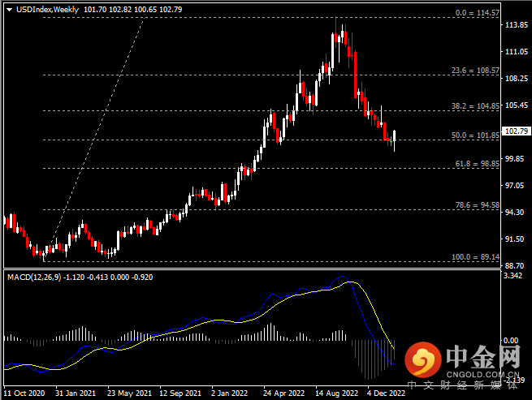Select the 38.2 = 104.85 Fibonacci label
This screenshot has height=400, width=532.
[475, 105]
